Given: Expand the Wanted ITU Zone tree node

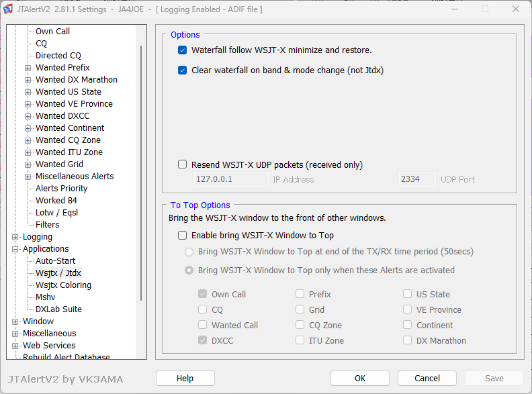Looking at the screenshot, I should pos(28,152).
